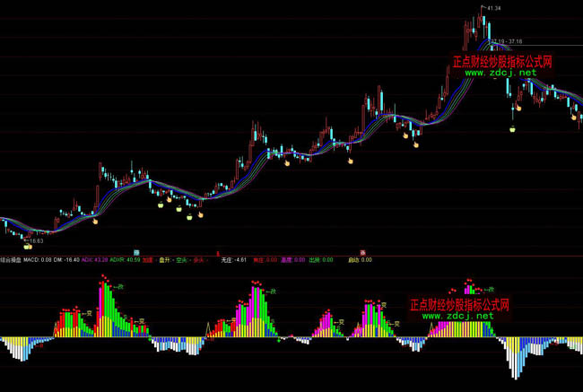
Task: Click the 无庄: 4.61 indicator value
Action: click(x=233, y=260)
